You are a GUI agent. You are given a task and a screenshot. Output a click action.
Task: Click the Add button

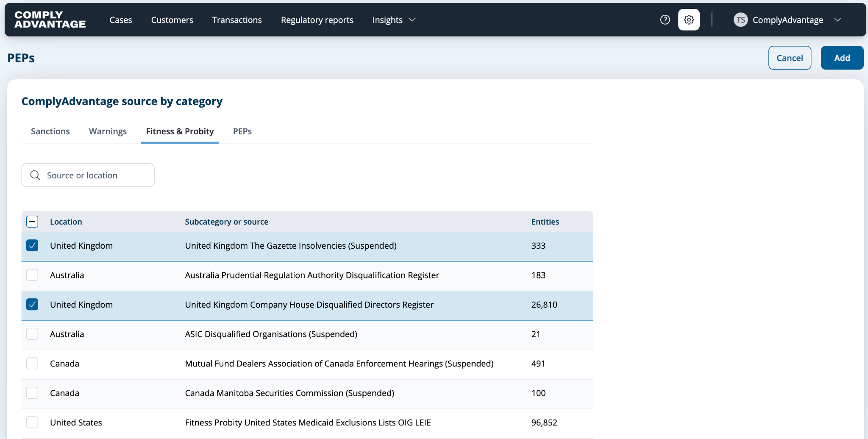click(842, 58)
